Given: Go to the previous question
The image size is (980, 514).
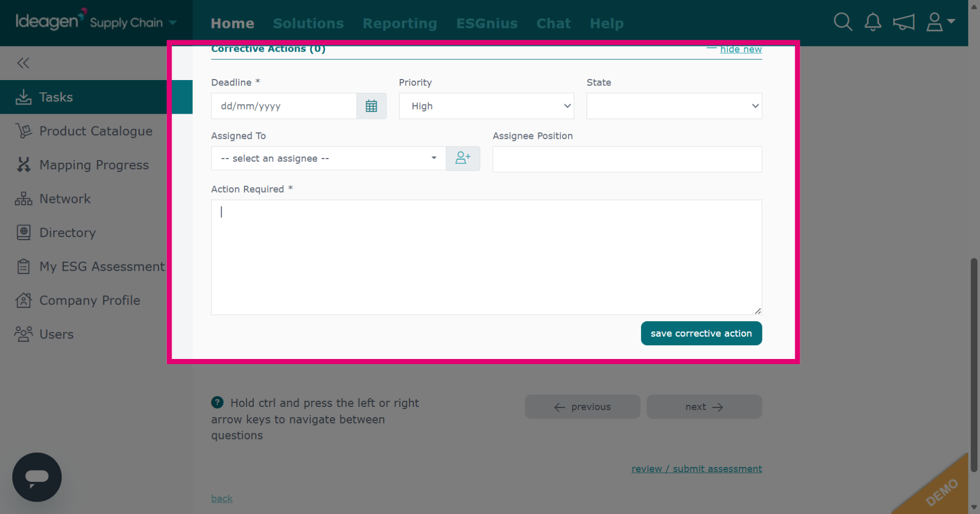Looking at the screenshot, I should [x=582, y=407].
